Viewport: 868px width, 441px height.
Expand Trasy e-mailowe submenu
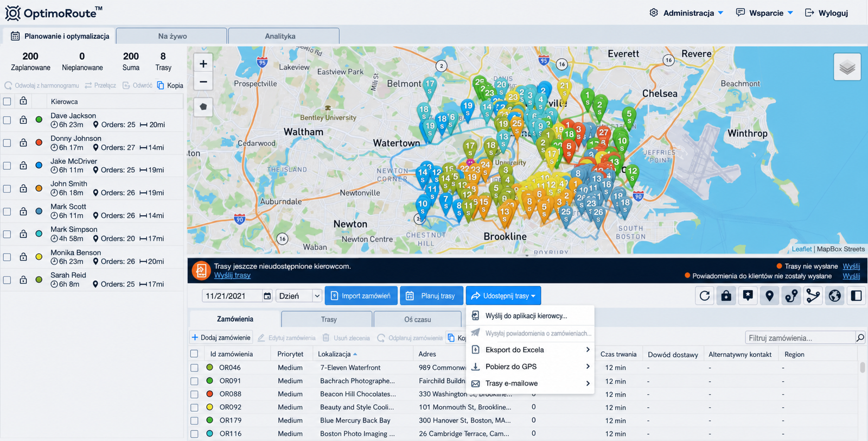coord(530,383)
